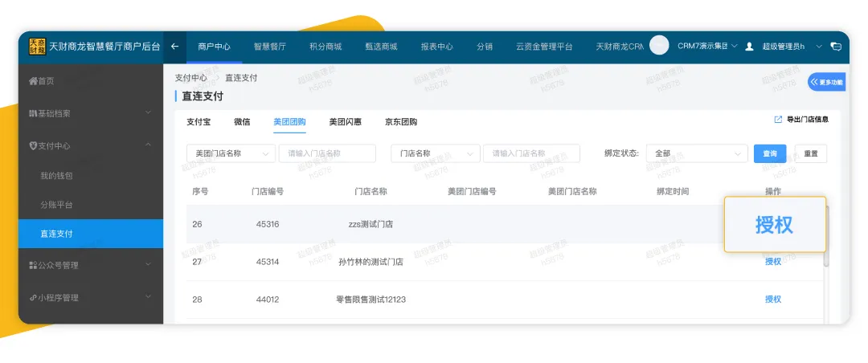Click 授权 for zzs测试门店
Image resolution: width=868 pixels, height=363 pixels.
click(x=775, y=225)
